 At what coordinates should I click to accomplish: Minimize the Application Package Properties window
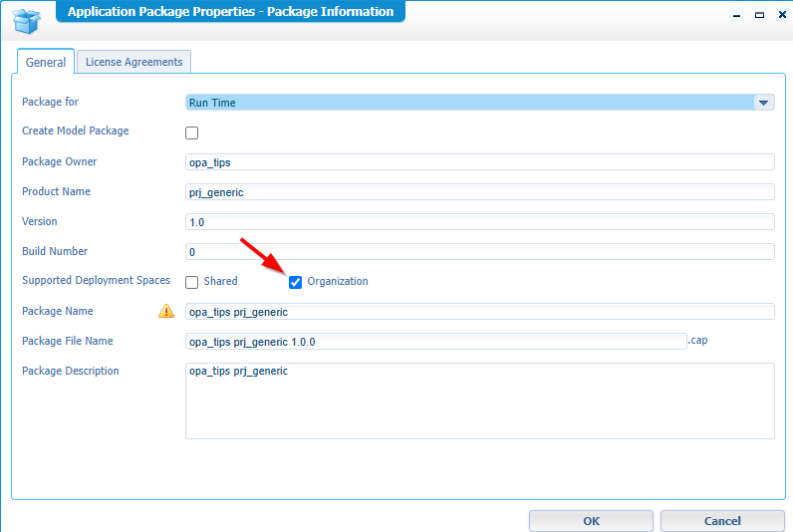coord(737,16)
